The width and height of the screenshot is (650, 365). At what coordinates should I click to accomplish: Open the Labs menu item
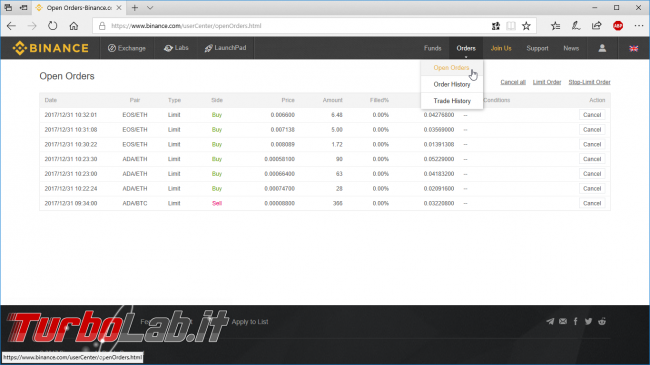(176, 48)
